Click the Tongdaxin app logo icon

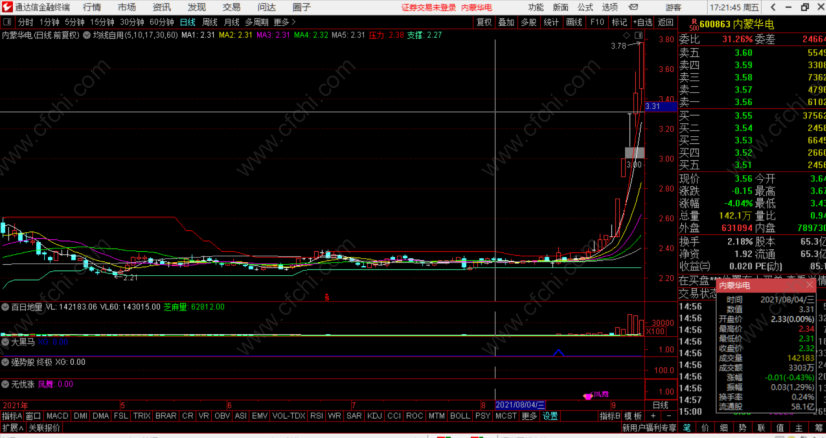(x=6, y=7)
